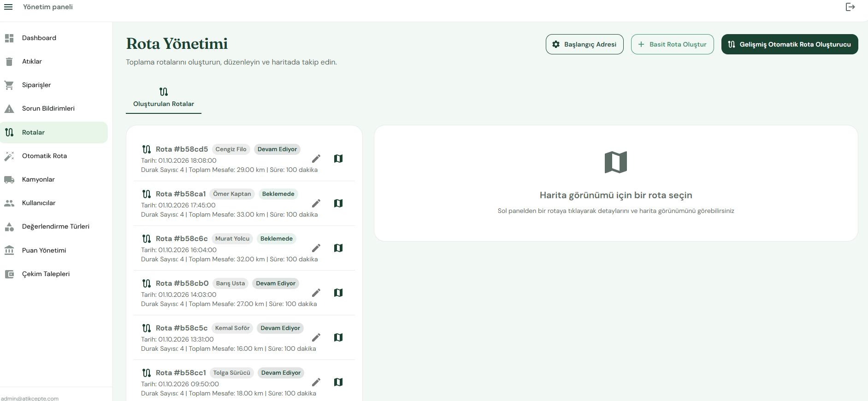Select the Oluşturulan Rotalar tab
The width and height of the screenshot is (868, 401).
coord(164,98)
